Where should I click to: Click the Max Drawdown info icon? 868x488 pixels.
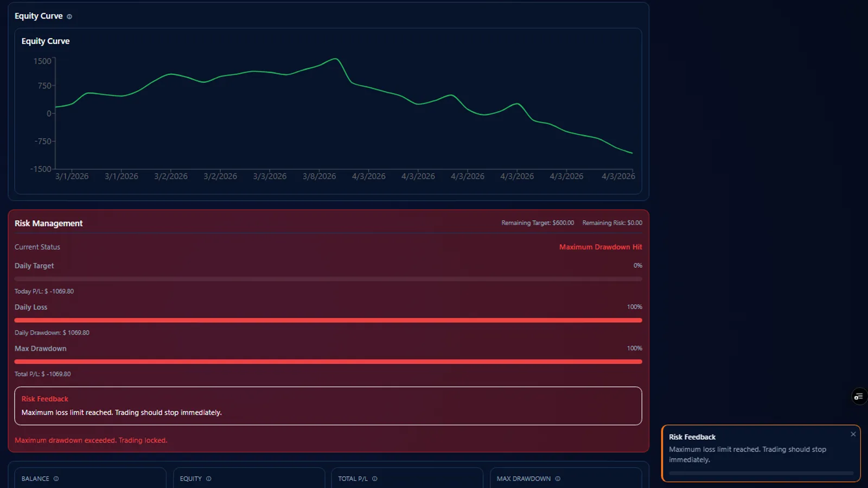557,479
